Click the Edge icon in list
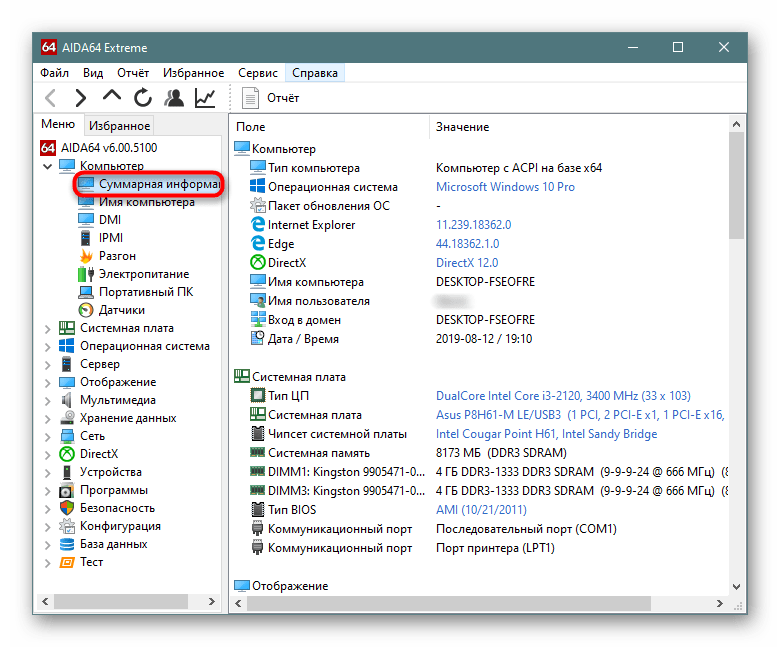Image resolution: width=780 pixels, height=647 pixels. [x=258, y=243]
